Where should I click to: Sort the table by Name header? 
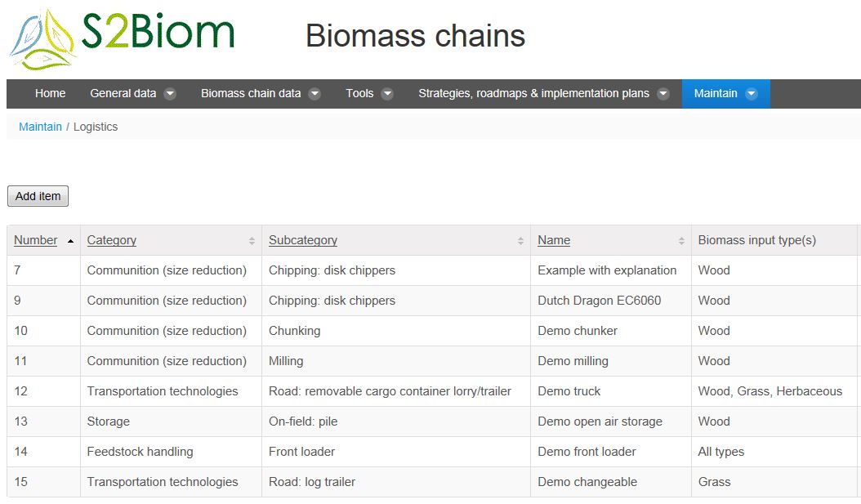click(x=554, y=240)
